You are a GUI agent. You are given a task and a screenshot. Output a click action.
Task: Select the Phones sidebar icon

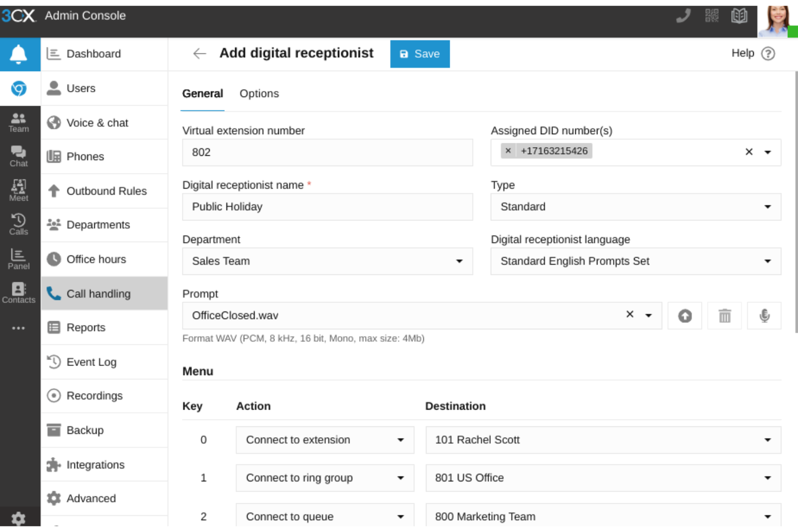(54, 156)
